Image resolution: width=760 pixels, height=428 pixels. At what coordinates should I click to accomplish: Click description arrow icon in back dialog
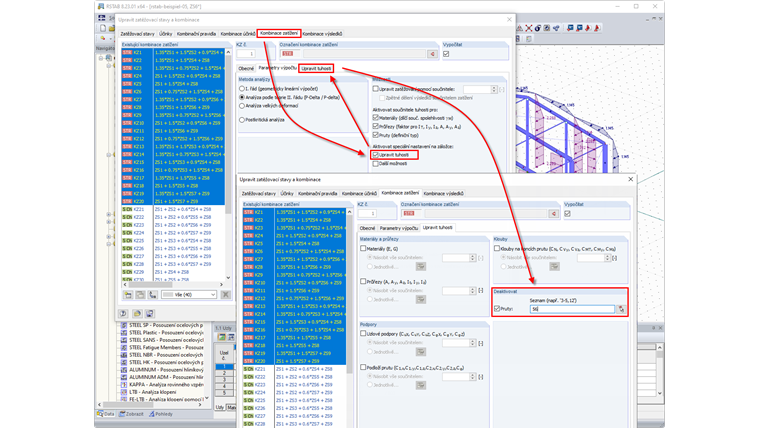pyautogui.click(x=432, y=54)
